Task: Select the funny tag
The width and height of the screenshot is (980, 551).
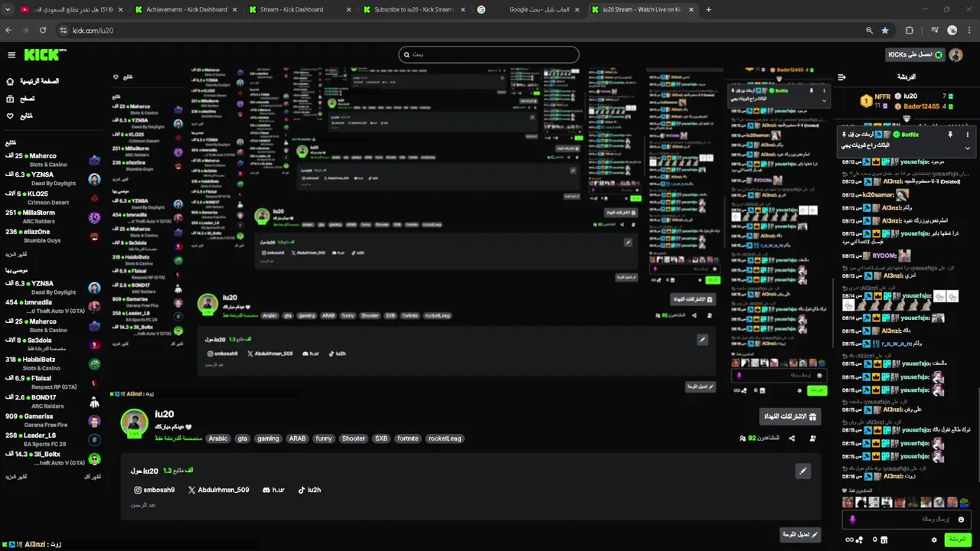Action: coord(324,439)
